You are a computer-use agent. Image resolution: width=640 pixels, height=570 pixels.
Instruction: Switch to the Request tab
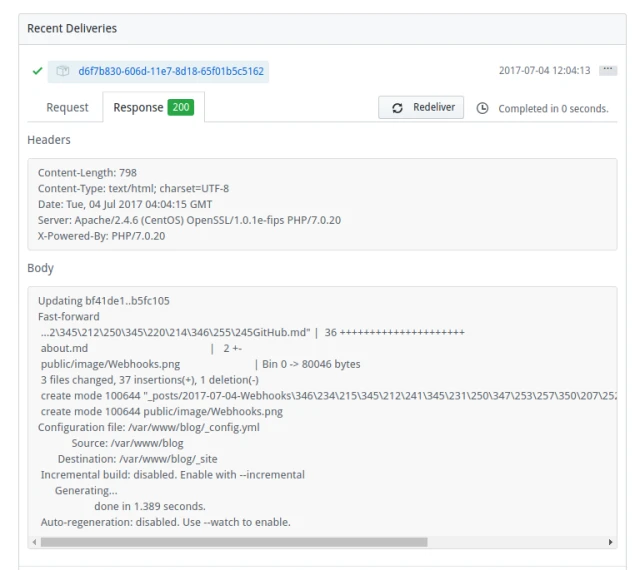[68, 108]
